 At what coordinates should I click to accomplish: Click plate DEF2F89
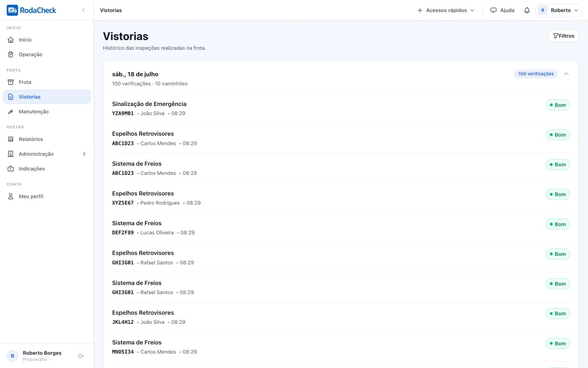(123, 233)
